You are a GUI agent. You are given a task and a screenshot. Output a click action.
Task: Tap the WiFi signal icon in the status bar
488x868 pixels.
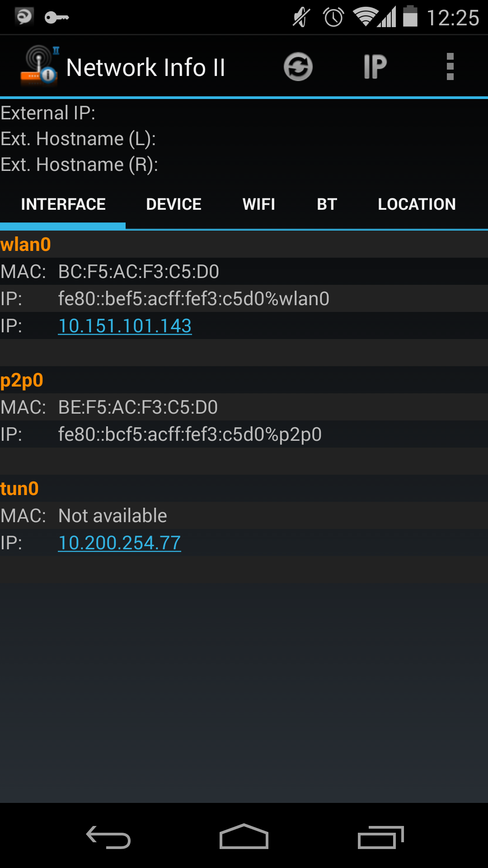coord(366,17)
